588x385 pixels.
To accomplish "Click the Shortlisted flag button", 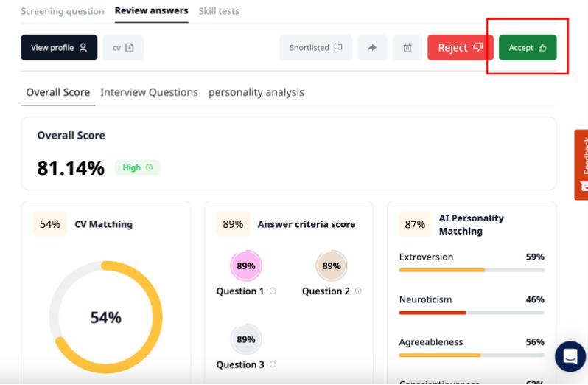I will pyautogui.click(x=315, y=48).
